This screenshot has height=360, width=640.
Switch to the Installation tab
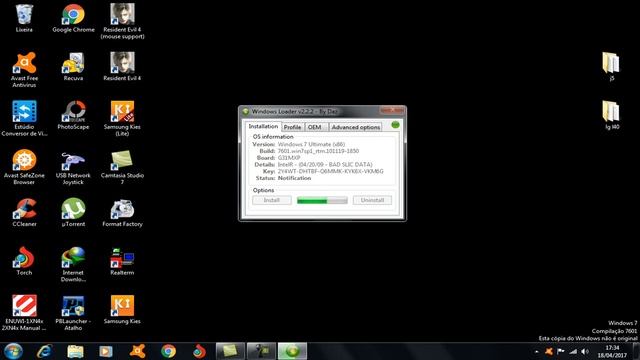[263, 127]
